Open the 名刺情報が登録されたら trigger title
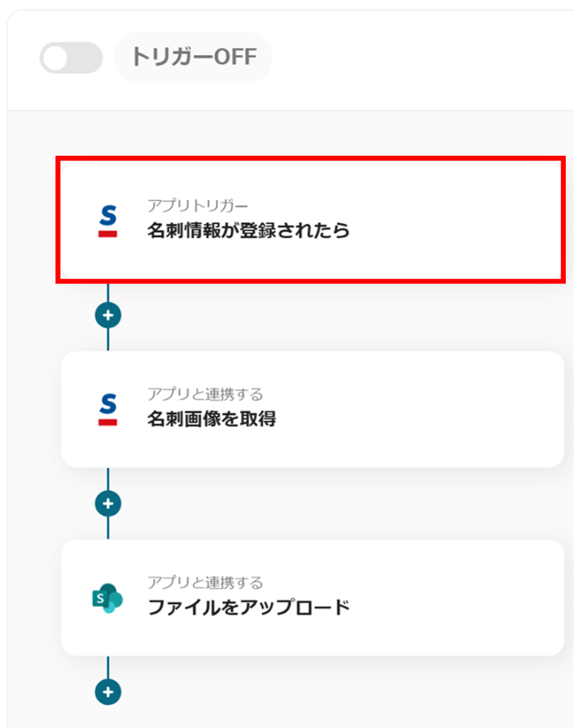574x728 pixels. 248,231
